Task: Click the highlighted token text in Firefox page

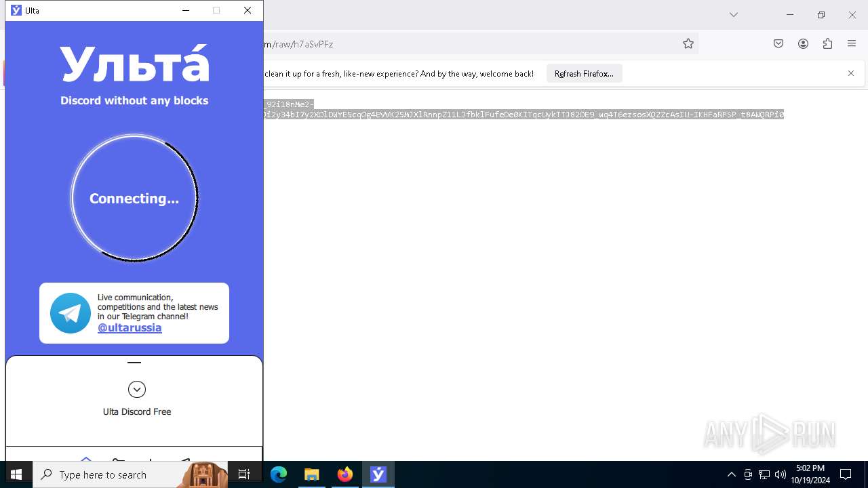Action: point(524,110)
